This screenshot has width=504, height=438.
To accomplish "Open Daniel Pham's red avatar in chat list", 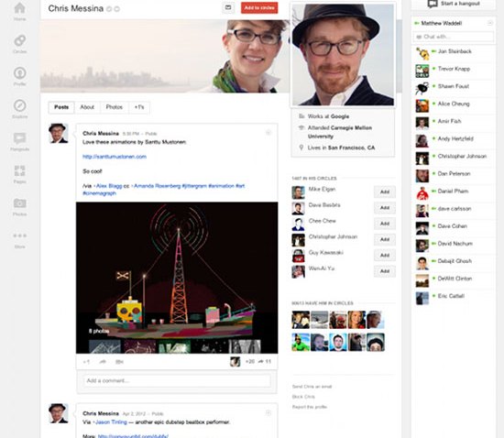I will click(x=422, y=193).
